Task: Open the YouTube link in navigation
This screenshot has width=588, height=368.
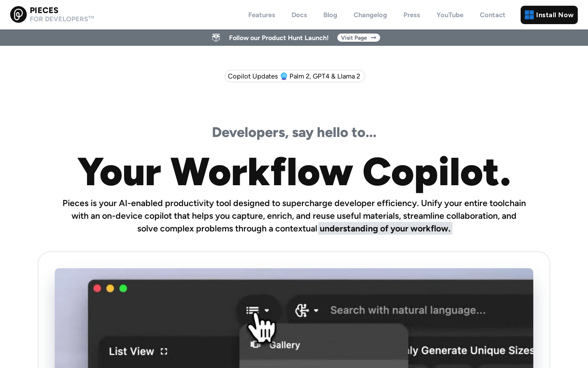Action: point(450,15)
